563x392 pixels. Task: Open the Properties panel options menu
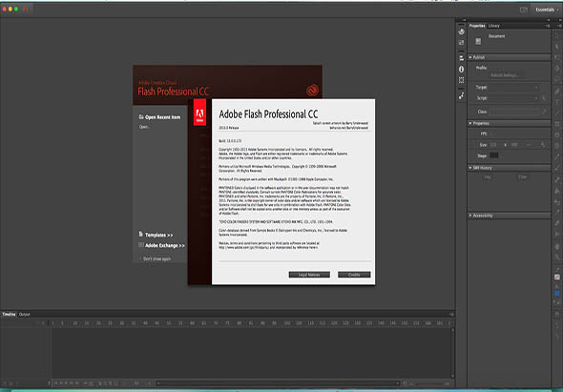click(548, 26)
